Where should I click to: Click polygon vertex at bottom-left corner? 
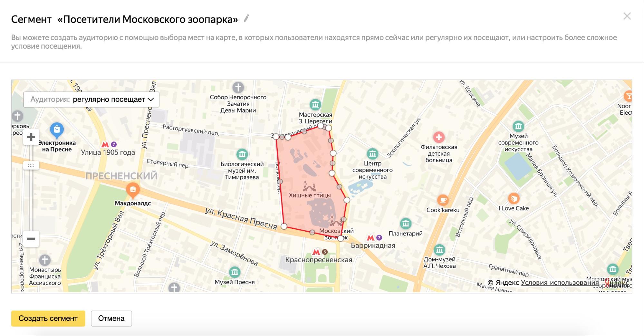284,226
